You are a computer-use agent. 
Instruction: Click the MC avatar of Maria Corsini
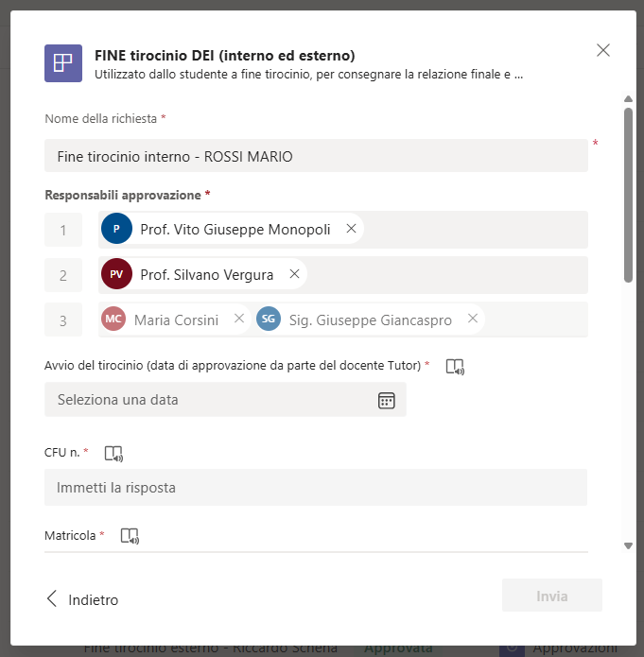pyautogui.click(x=113, y=320)
